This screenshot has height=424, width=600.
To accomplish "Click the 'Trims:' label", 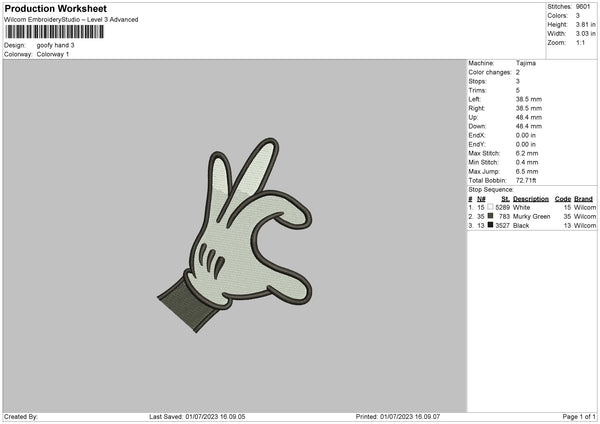I will coord(478,90).
